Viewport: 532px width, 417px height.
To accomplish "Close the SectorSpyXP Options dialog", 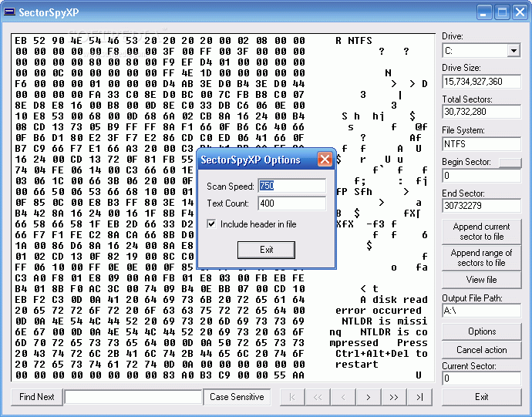I will (325, 159).
